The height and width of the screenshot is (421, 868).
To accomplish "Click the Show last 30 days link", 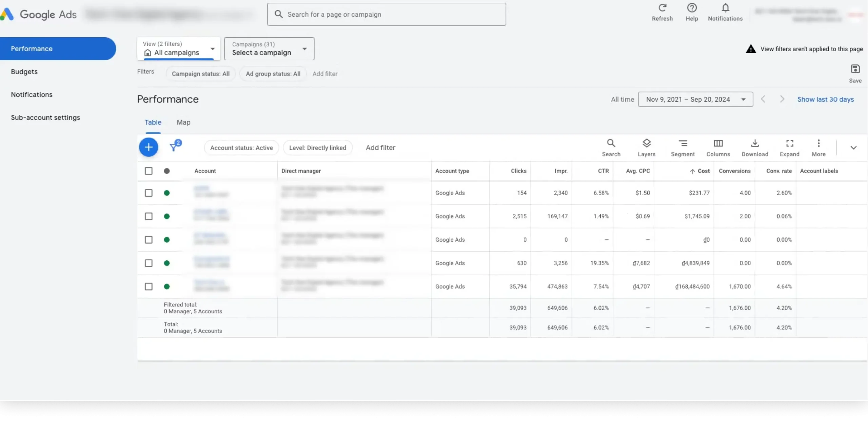I will coord(825,99).
